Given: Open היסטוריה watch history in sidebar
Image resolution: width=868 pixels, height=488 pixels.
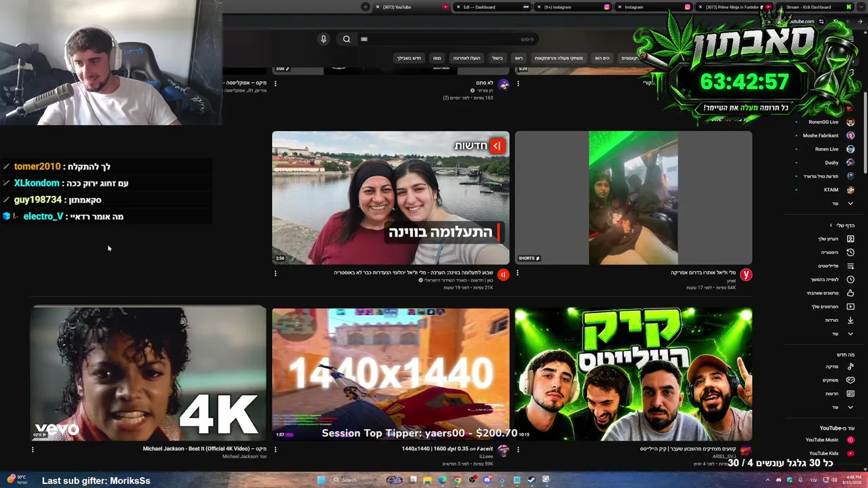Looking at the screenshot, I should pos(835,252).
